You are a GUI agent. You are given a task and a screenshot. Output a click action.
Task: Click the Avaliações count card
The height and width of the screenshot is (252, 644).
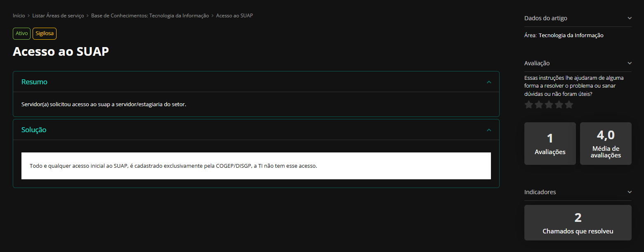tap(550, 143)
